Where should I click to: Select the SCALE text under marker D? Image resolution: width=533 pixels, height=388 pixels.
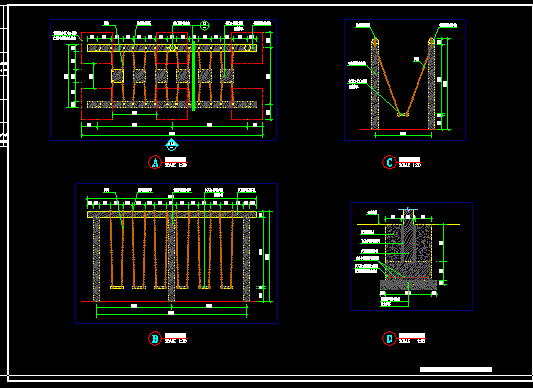pos(412,341)
